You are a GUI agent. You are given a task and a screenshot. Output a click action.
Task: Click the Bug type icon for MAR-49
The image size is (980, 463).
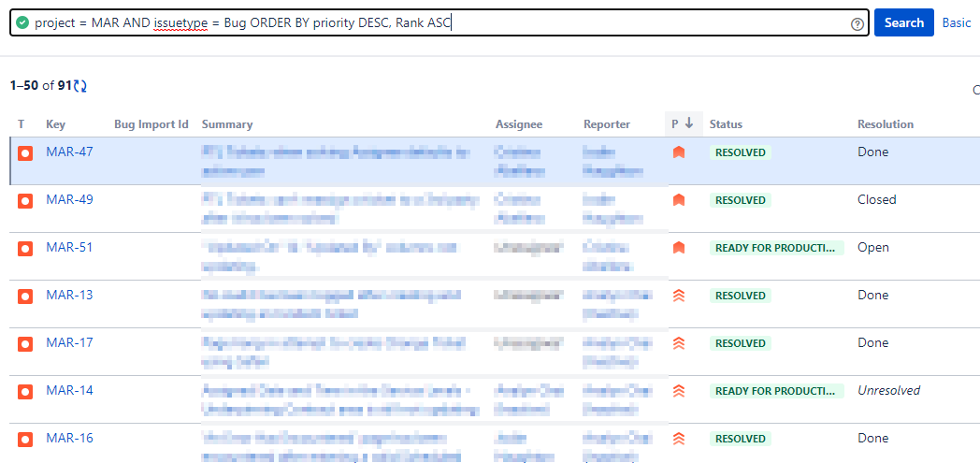click(25, 200)
